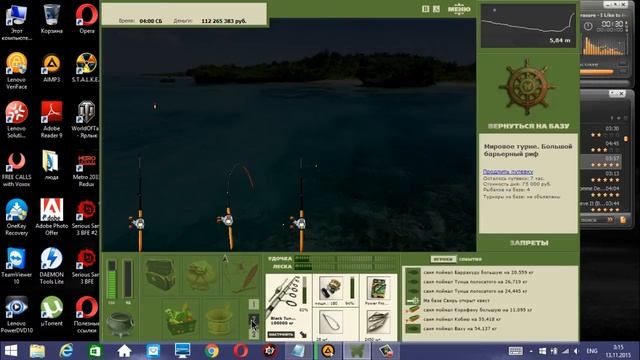The height and width of the screenshot is (360, 640).
Task: Switch to the События tab
Action: coord(470,259)
